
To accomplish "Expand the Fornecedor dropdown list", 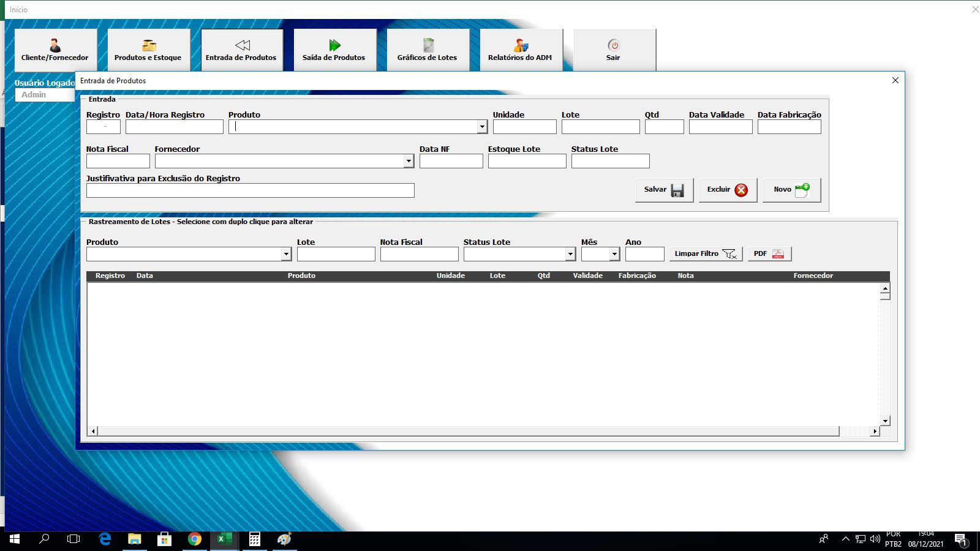I will pyautogui.click(x=409, y=161).
